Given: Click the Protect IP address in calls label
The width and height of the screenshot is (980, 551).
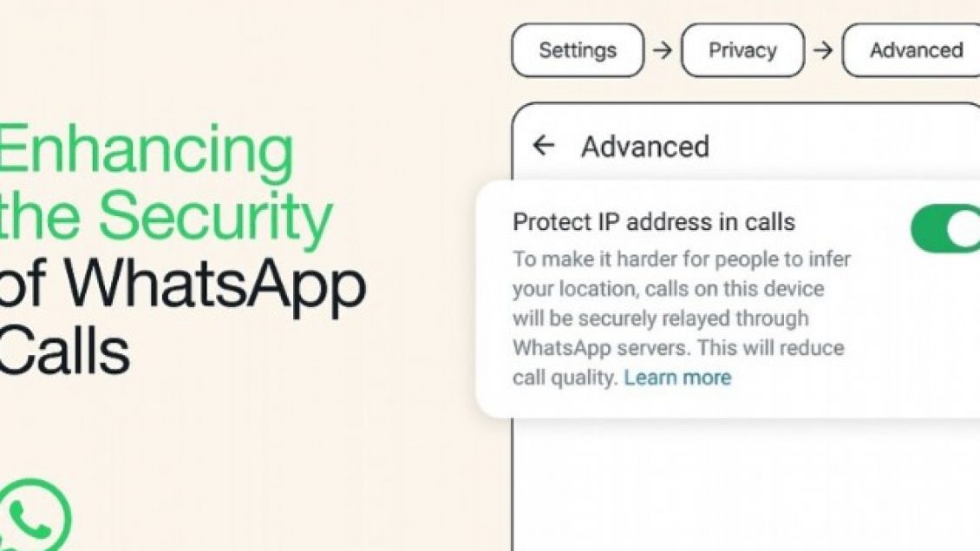Looking at the screenshot, I should coord(654,222).
